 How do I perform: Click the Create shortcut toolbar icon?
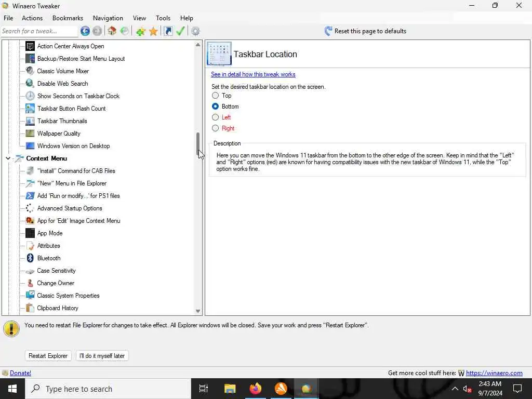(168, 31)
